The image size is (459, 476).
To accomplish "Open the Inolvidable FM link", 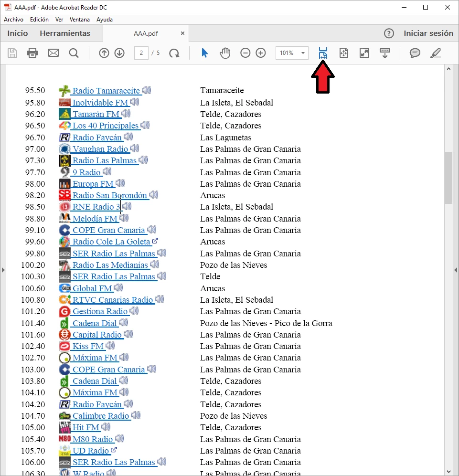I will click(x=100, y=102).
